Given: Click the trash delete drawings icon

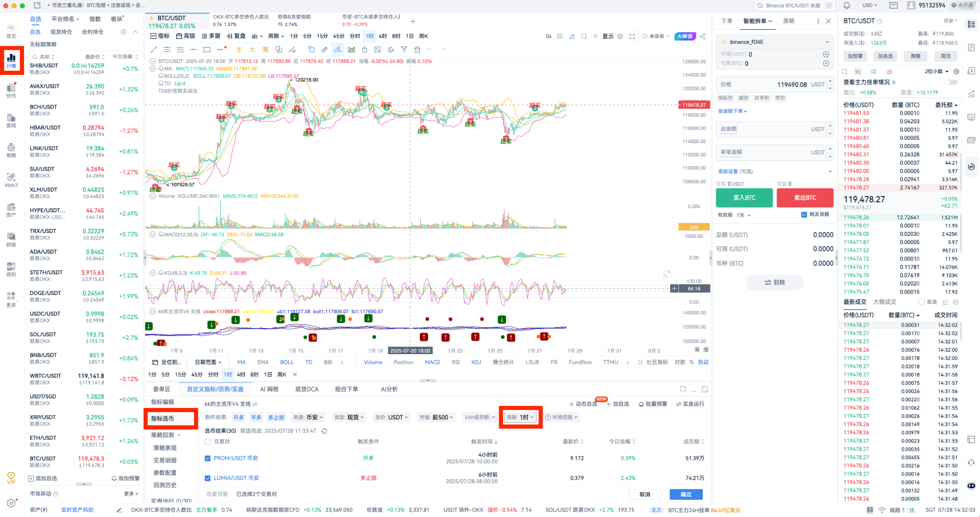Looking at the screenshot, I should [417, 49].
